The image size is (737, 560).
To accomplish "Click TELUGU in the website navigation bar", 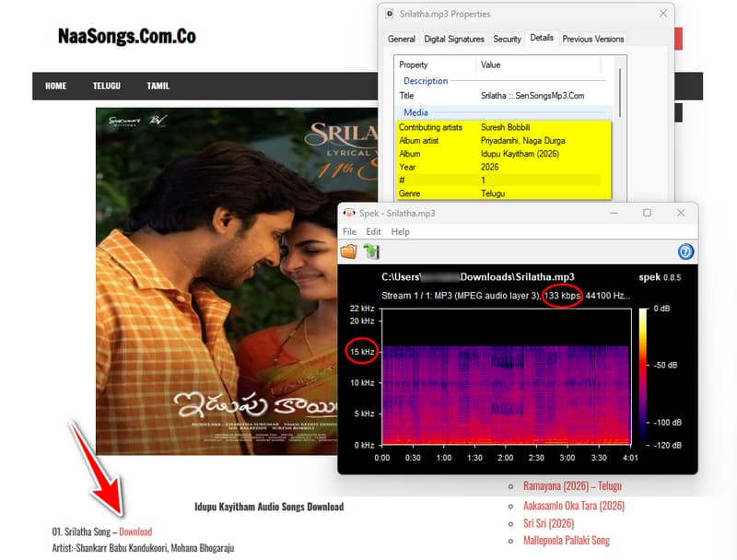I will (x=106, y=86).
